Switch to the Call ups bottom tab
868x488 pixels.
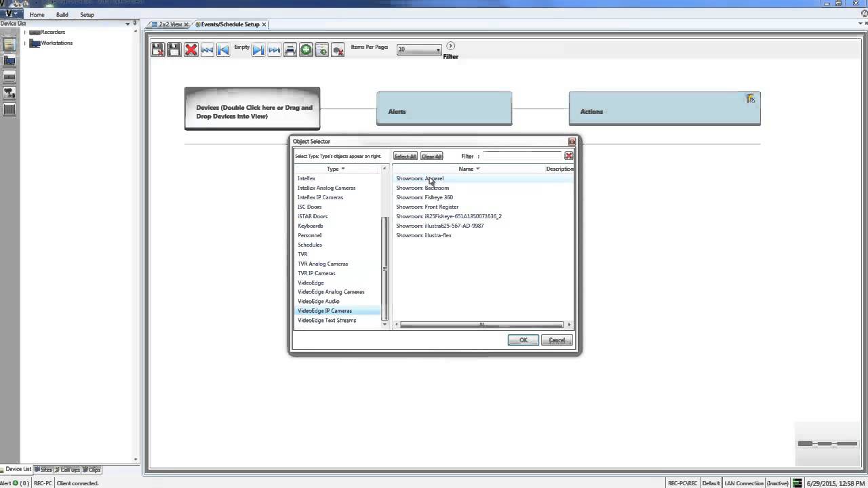[x=68, y=469]
